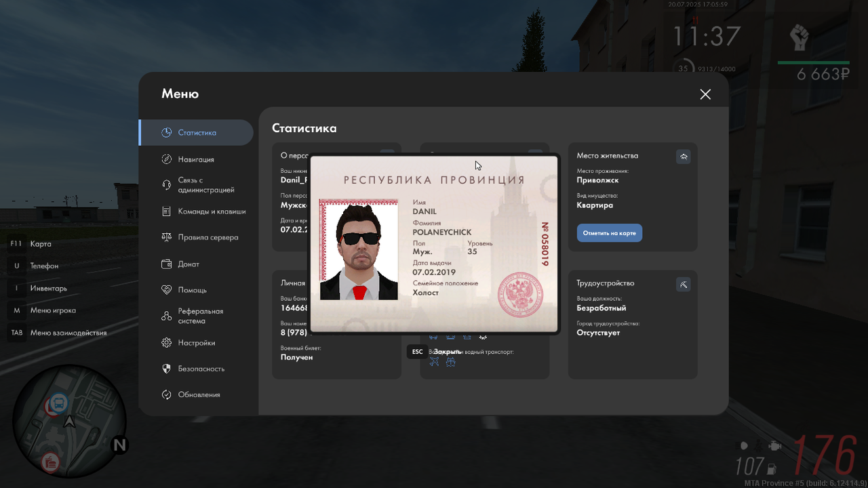The width and height of the screenshot is (868, 488).
Task: Click the issue date 07.02.2019 on passport
Action: click(x=434, y=272)
